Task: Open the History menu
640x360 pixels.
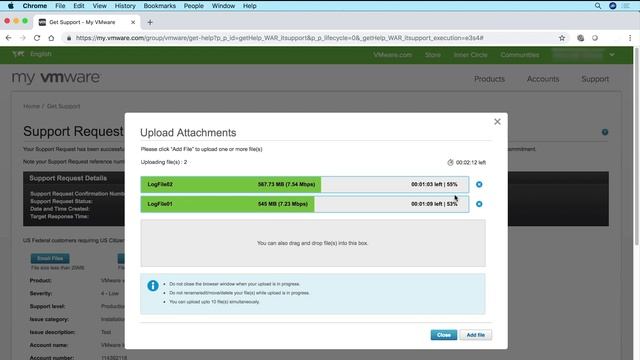Action: pyautogui.click(x=125, y=6)
